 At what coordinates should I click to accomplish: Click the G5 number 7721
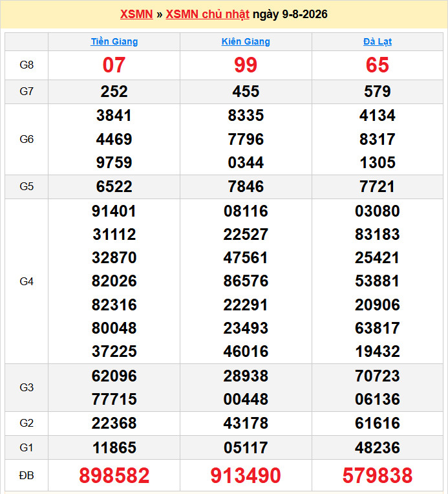(x=378, y=186)
